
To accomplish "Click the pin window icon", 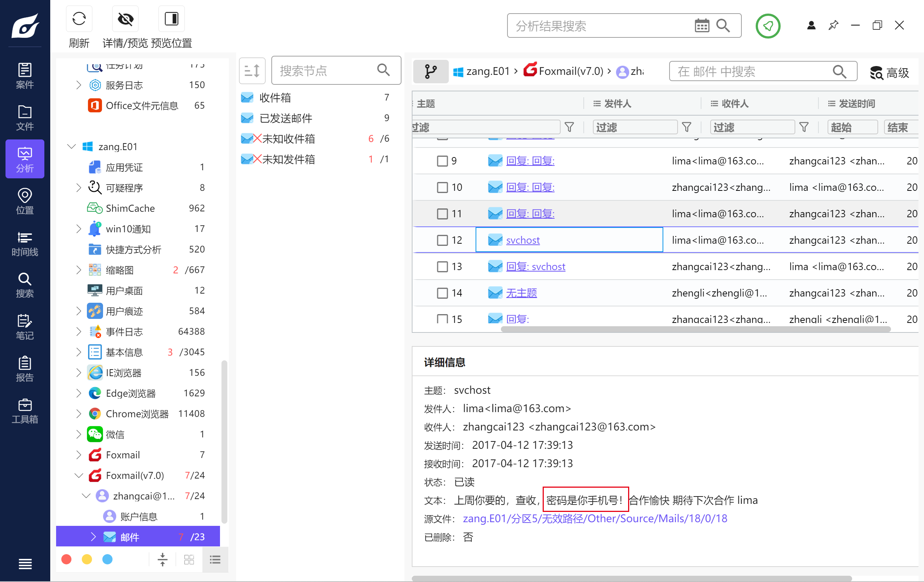I will (833, 26).
